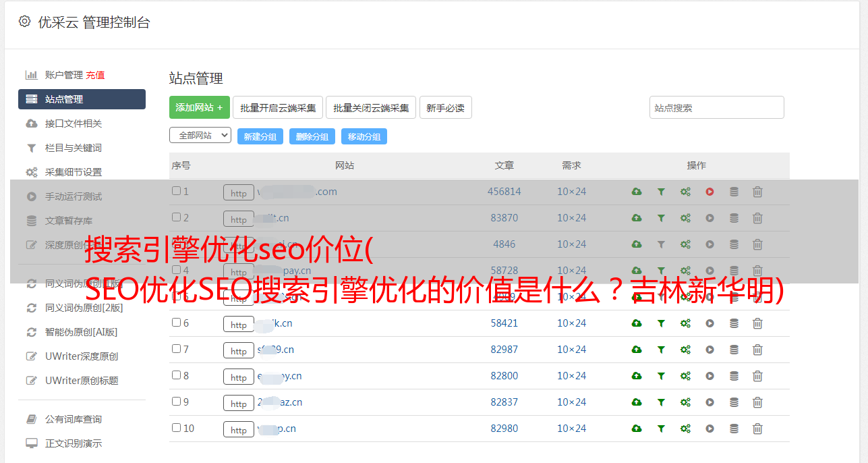Viewport: 868px width, 463px height.
Task: Open gears settings icon in row 2
Action: 685,218
